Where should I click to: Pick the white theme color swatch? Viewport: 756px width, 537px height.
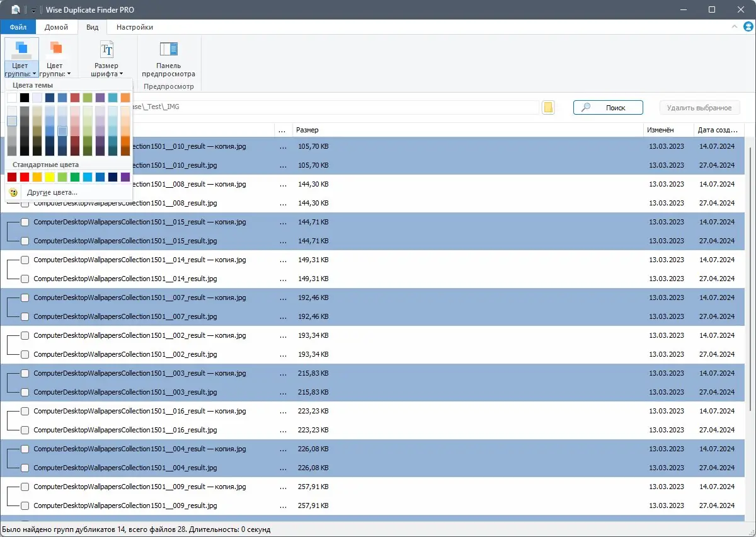(12, 98)
